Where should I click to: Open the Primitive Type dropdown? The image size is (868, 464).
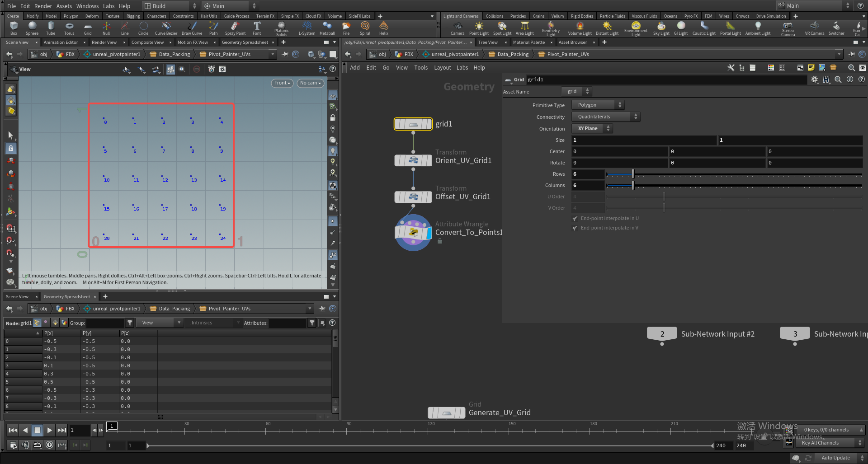coord(598,105)
